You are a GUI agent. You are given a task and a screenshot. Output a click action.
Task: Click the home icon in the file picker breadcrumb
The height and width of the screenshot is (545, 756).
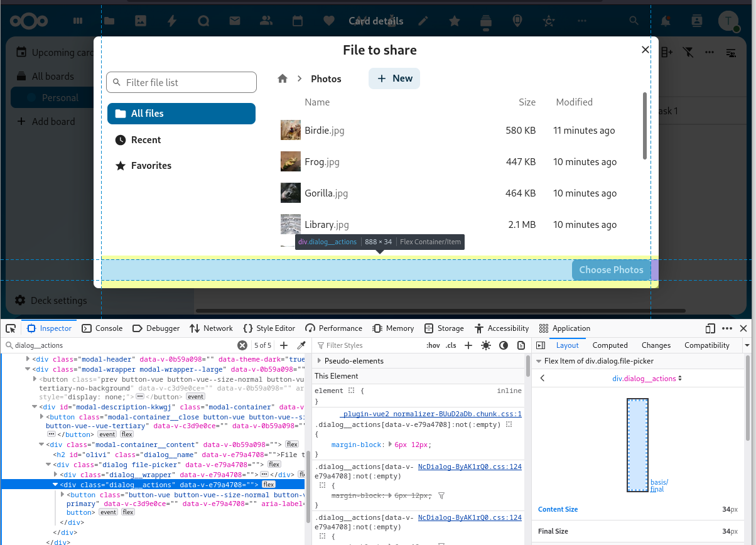(x=283, y=78)
